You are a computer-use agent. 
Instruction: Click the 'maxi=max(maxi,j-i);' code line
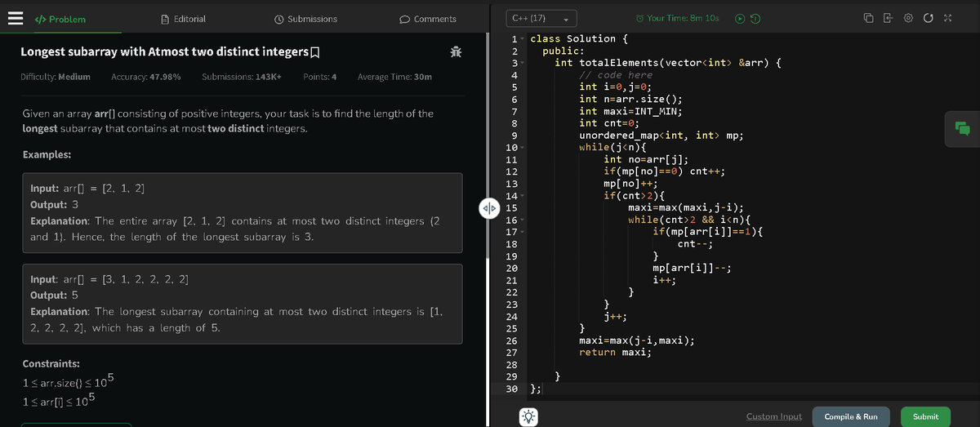point(685,207)
